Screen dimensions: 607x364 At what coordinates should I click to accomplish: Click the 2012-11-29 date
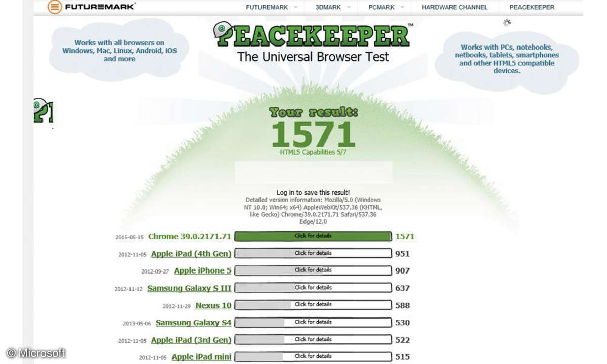click(x=177, y=306)
